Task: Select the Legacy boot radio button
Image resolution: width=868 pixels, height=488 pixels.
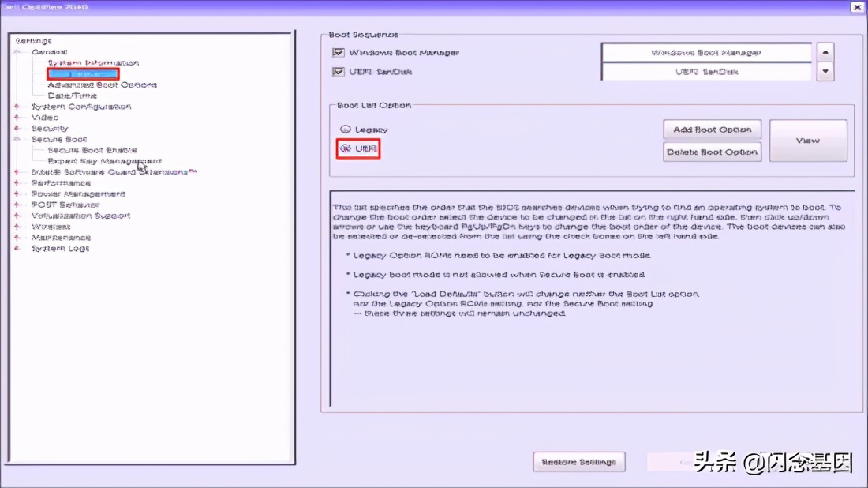Action: coord(344,129)
